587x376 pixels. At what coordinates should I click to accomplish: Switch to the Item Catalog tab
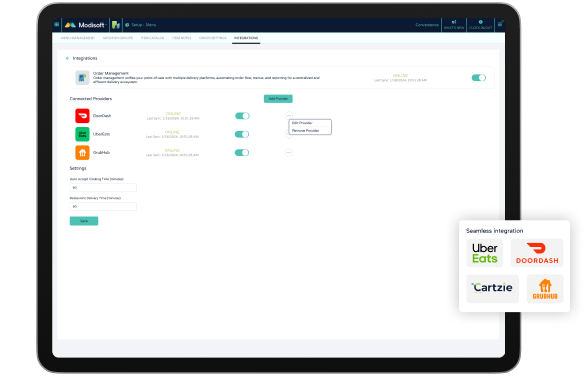152,38
